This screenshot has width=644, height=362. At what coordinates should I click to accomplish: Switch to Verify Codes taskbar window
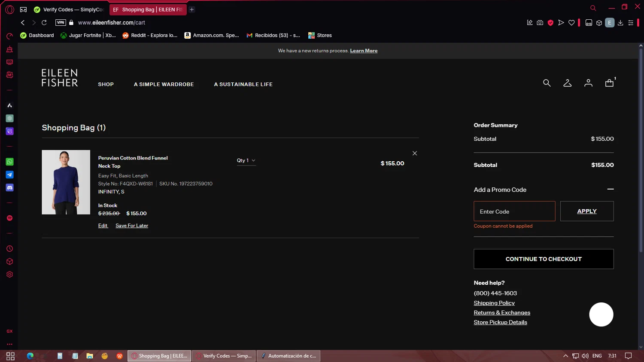click(x=224, y=356)
